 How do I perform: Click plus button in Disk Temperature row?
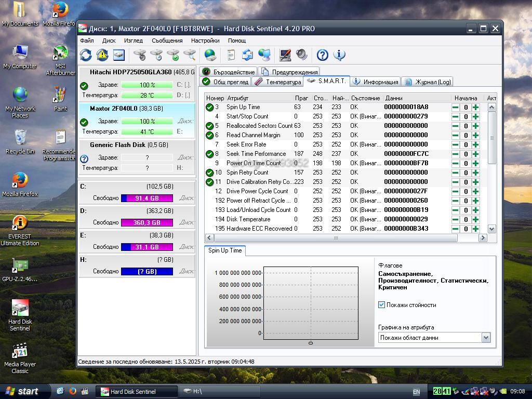tap(476, 219)
